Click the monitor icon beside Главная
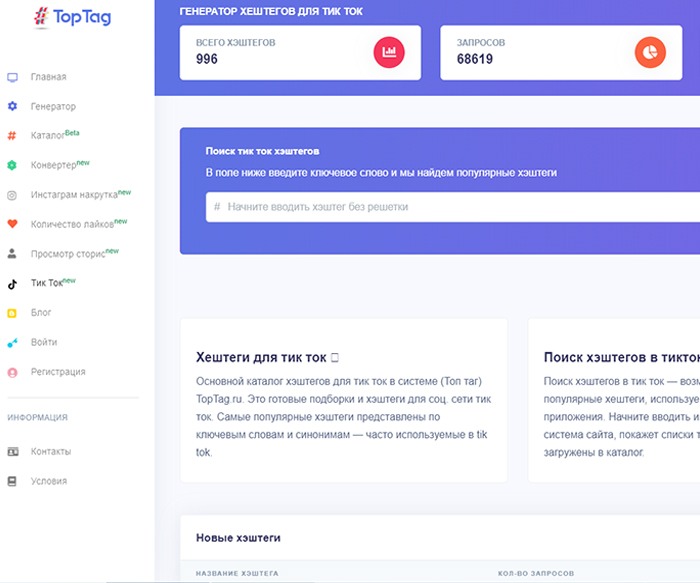Screen dimensions: 700x583 (12, 77)
